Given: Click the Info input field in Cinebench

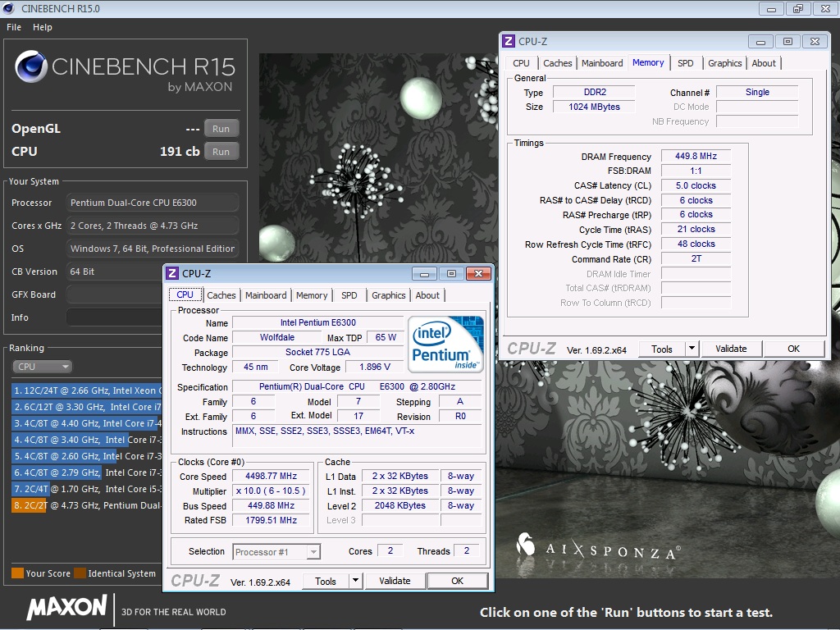Looking at the screenshot, I should pos(114,317).
